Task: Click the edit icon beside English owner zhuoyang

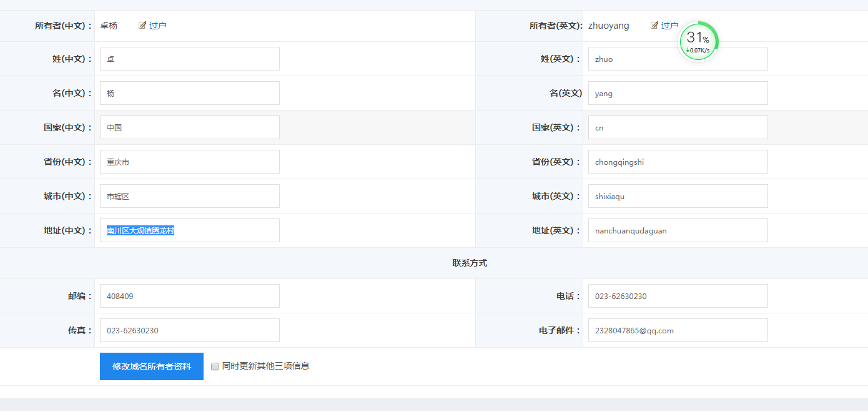Action: pyautogui.click(x=654, y=26)
